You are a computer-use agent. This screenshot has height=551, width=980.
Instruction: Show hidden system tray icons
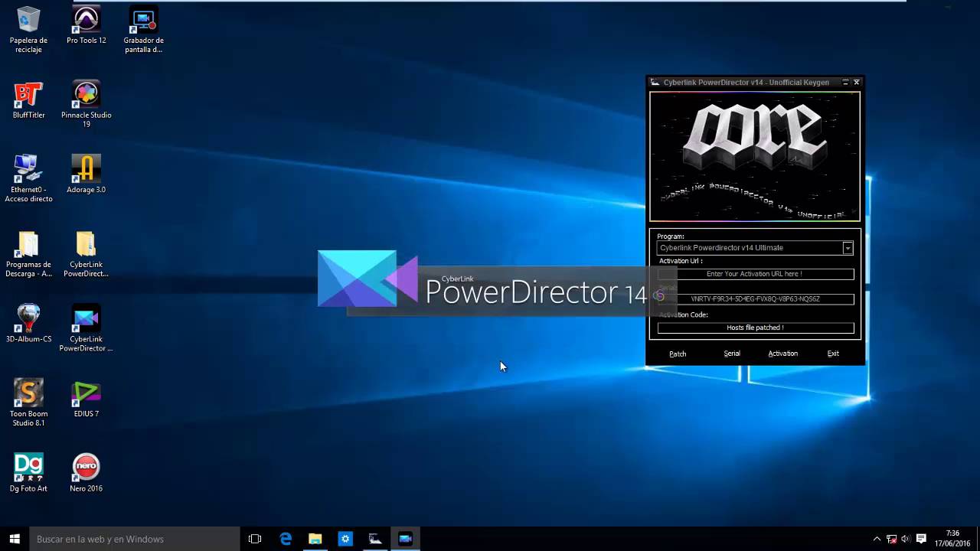pyautogui.click(x=877, y=539)
